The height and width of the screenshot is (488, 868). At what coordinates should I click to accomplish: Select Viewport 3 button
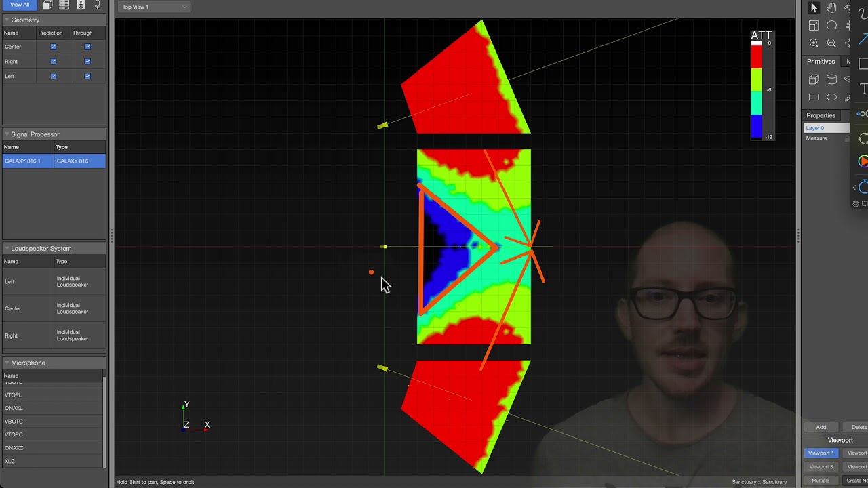(821, 467)
